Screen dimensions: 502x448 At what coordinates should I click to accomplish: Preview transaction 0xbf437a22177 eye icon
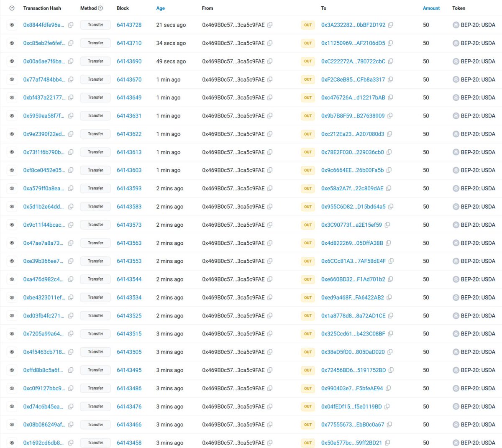coord(12,97)
